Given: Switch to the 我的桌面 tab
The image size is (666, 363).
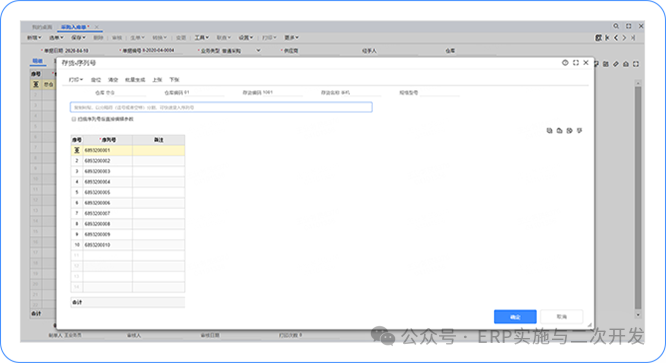Looking at the screenshot, I should pos(42,27).
